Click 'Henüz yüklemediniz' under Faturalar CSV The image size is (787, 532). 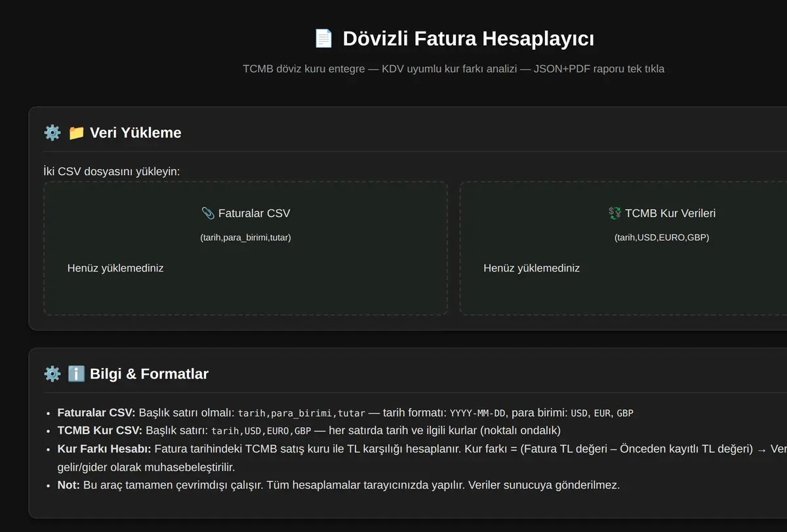[115, 268]
